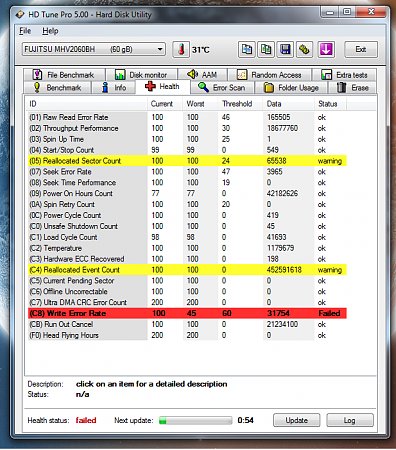Select the (0A) Spin Retry Count row
396x450 pixels.
[187, 204]
